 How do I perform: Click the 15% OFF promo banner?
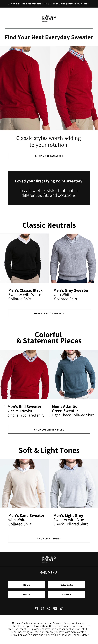[x=49, y=4]
